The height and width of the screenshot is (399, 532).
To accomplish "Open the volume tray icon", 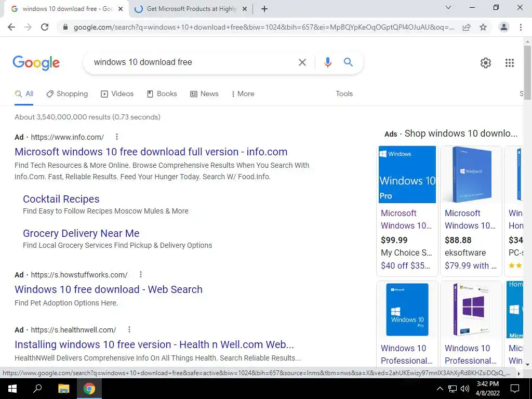I will [x=465, y=389].
